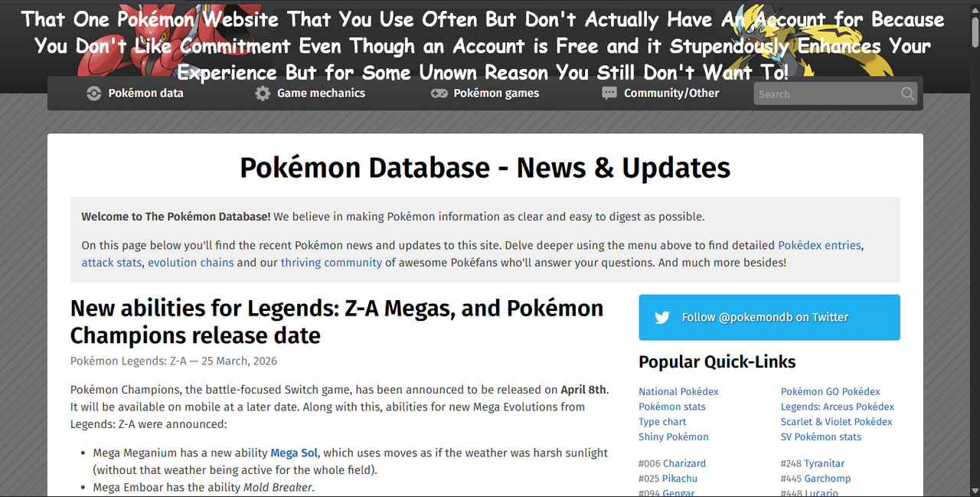
Task: Click the magnifier icon in search box
Action: [907, 93]
